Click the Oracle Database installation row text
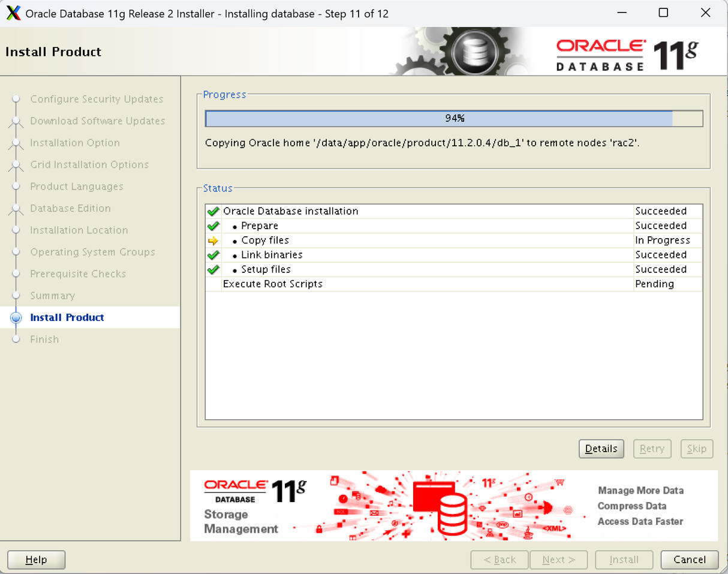The height and width of the screenshot is (574, 728). pyautogui.click(x=291, y=211)
